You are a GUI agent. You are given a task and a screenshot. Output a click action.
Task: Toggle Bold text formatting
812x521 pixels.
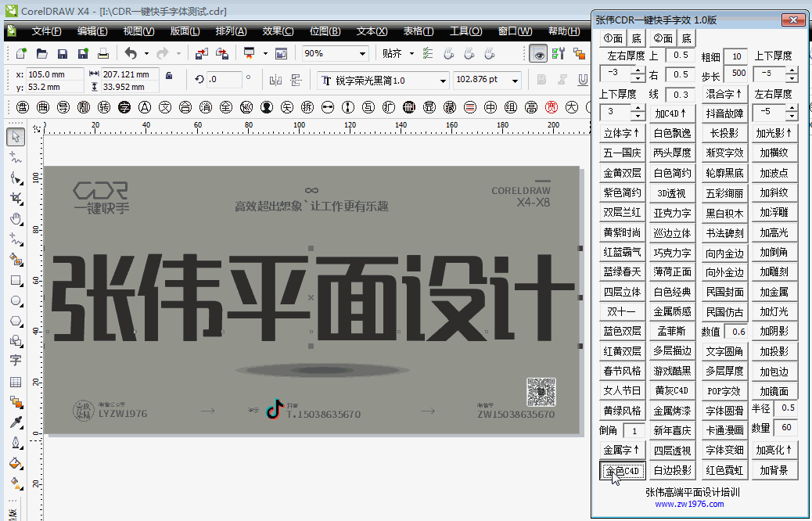coord(541,79)
